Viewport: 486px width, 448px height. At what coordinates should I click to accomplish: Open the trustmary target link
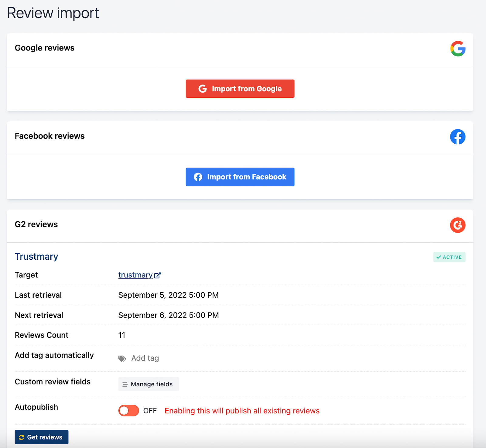click(135, 275)
